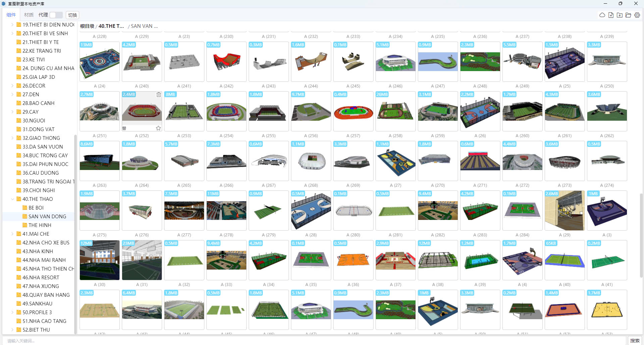The image size is (644, 345).
Task: Click the replace (替) icon on A (252)
Action: [x=124, y=128]
